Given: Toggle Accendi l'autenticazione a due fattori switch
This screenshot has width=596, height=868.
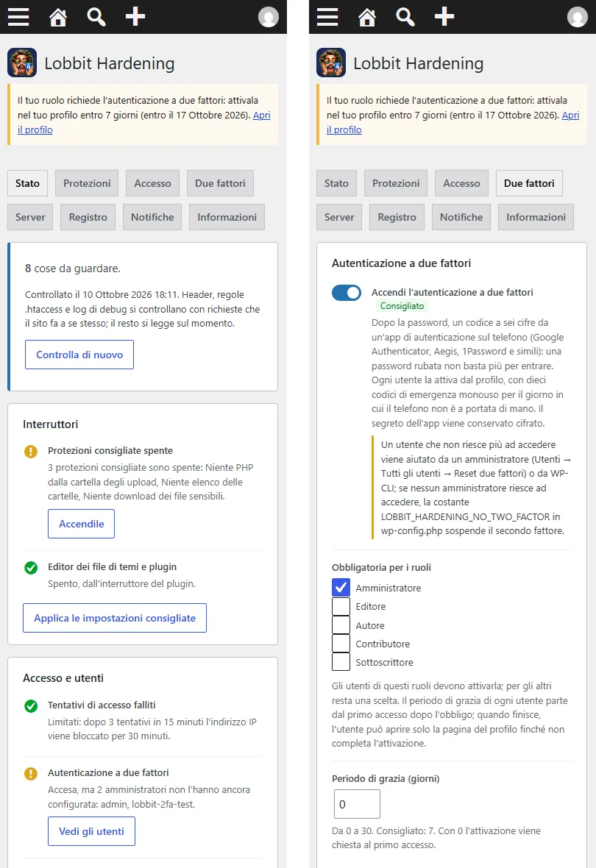Looking at the screenshot, I should 347,293.
